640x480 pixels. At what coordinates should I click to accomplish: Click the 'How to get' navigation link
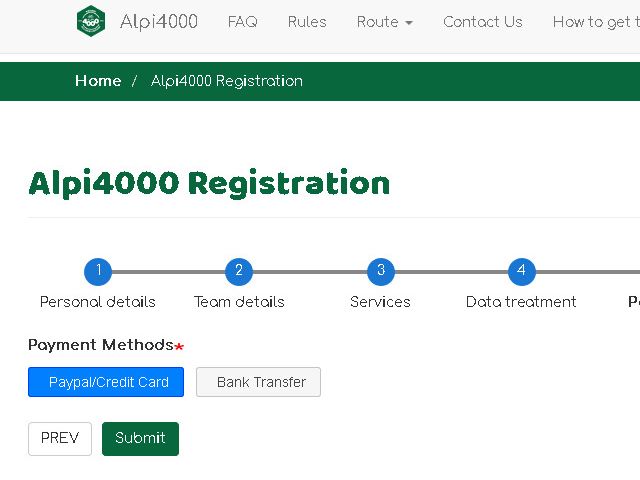click(596, 22)
